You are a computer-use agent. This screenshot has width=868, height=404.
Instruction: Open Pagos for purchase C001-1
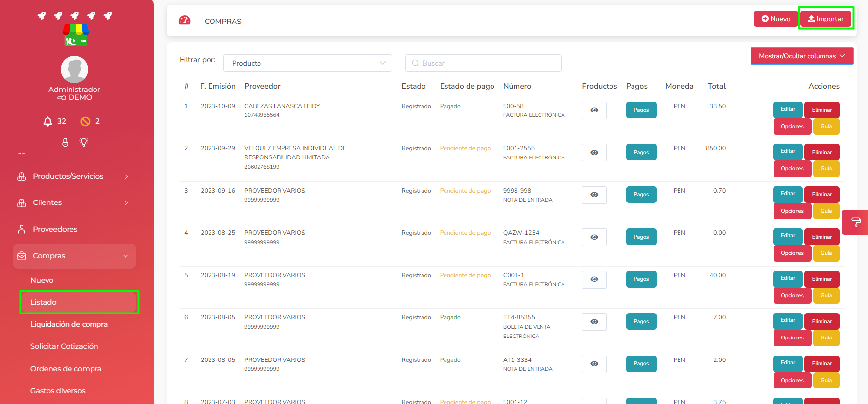(641, 279)
